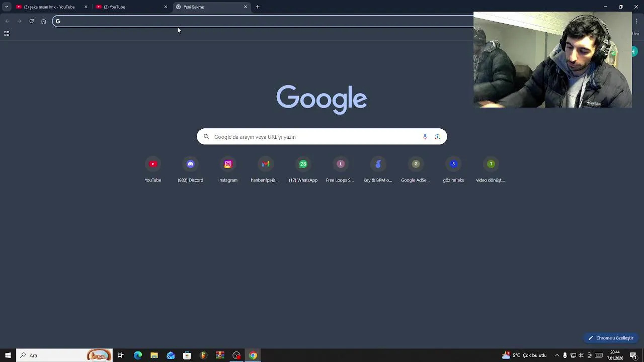Click the microphone tray icon
Image resolution: width=644 pixels, height=362 pixels.
pos(565,355)
